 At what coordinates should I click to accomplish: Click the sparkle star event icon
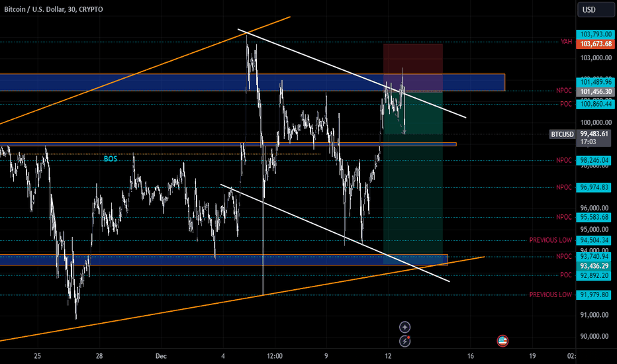pos(405,327)
